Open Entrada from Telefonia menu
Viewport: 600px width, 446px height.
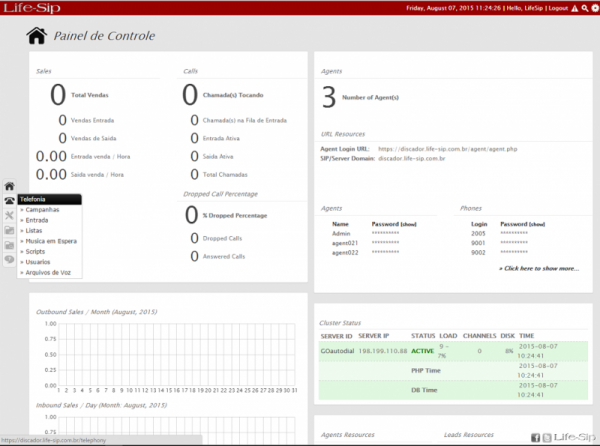click(x=37, y=220)
